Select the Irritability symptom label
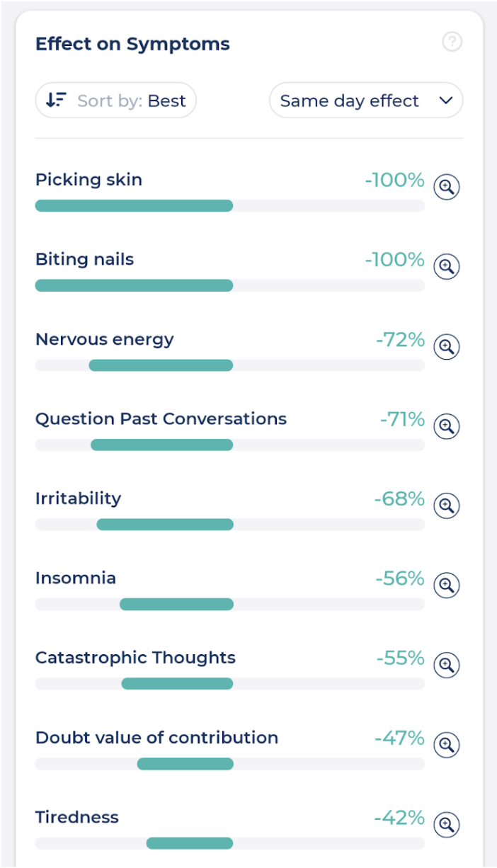Viewport: 497px width, 868px height. [78, 498]
